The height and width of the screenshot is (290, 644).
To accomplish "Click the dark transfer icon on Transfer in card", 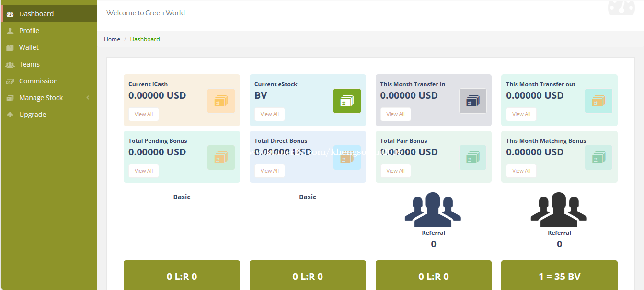I will [x=473, y=101].
